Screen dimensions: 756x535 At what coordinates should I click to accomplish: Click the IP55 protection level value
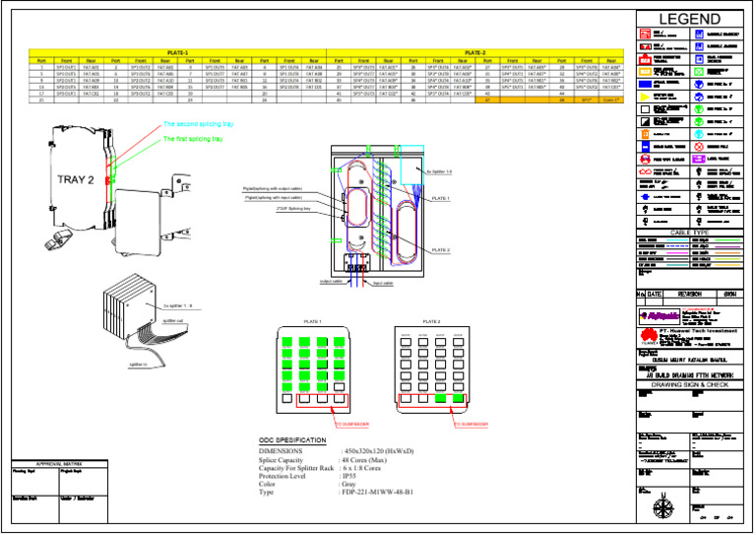(x=349, y=476)
